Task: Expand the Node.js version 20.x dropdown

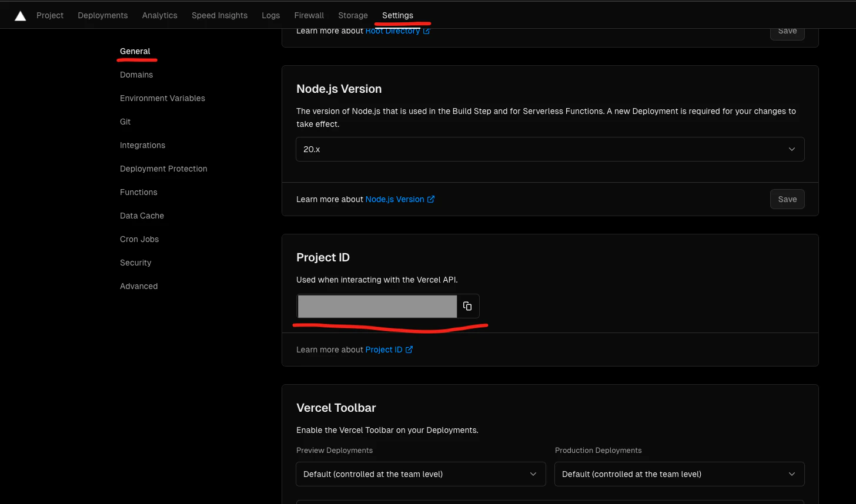Action: [550, 149]
